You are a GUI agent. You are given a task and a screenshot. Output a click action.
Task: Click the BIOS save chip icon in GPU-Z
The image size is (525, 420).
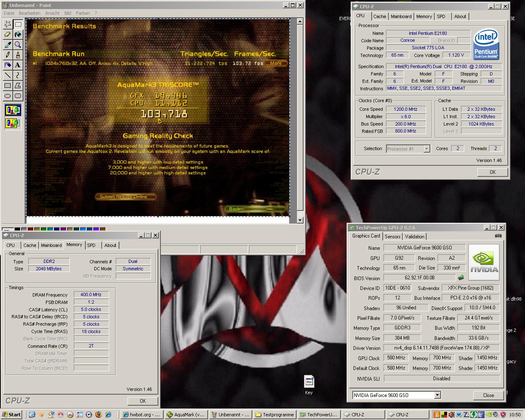tap(461, 278)
